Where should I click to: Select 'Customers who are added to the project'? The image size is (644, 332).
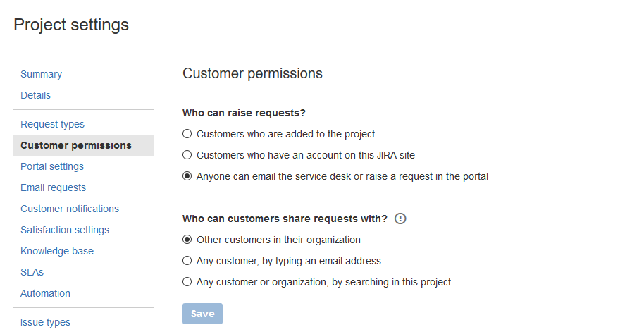click(x=187, y=134)
